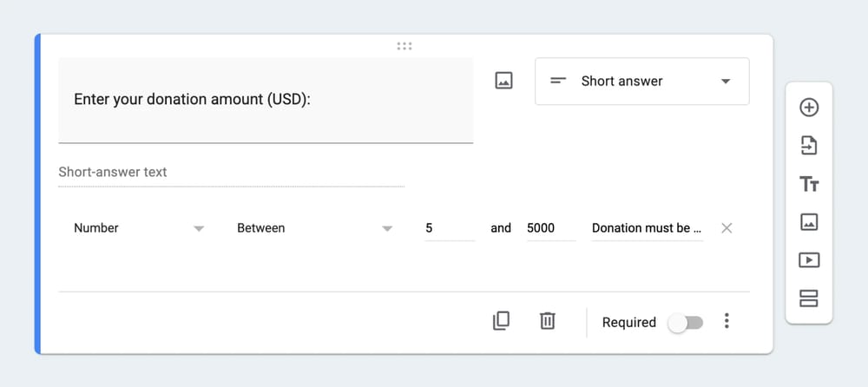Click the maximum value field showing 5000

pyautogui.click(x=550, y=228)
